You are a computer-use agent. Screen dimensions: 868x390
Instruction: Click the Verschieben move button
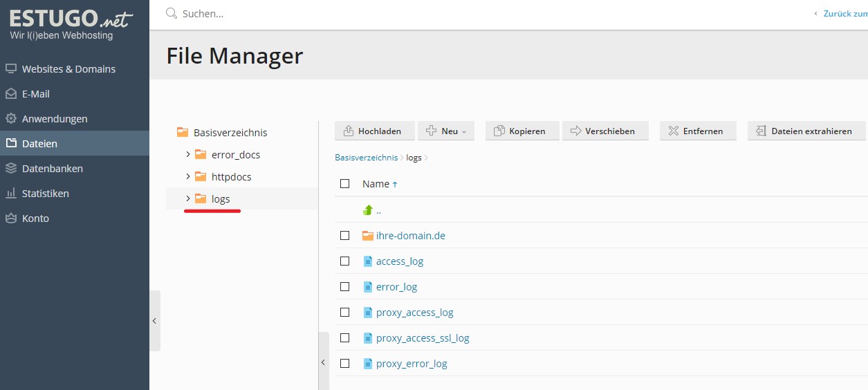click(x=604, y=131)
